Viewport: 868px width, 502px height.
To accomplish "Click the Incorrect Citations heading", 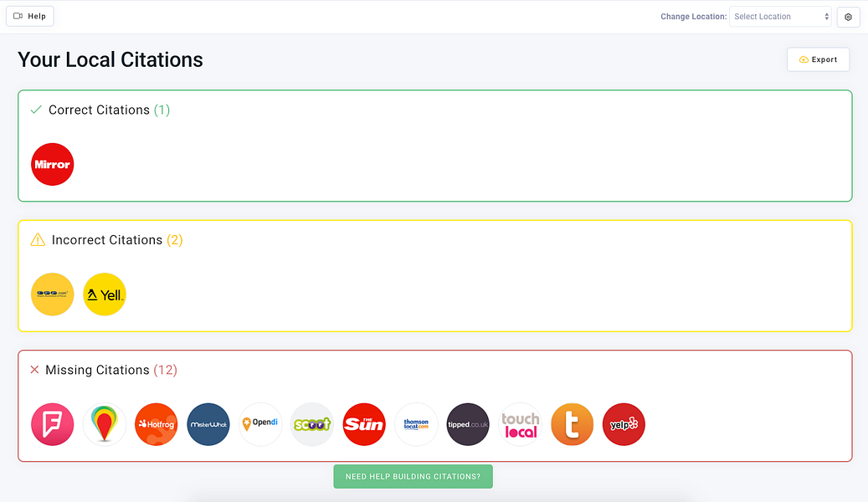I will click(106, 239).
